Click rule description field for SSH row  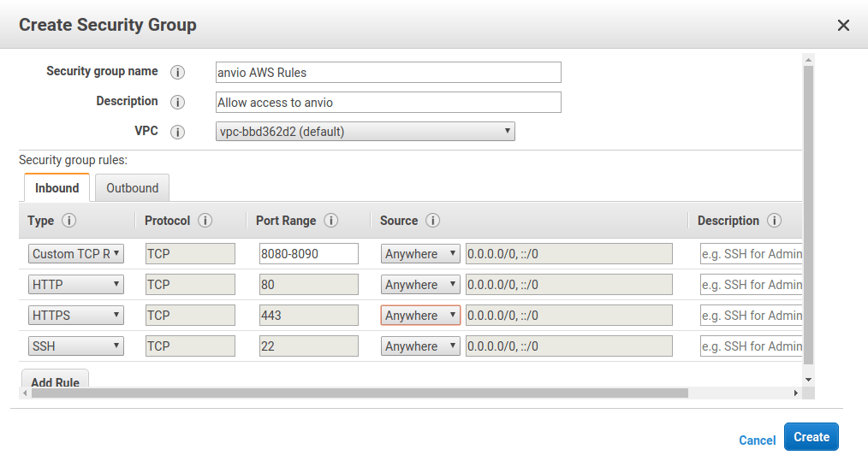(751, 346)
